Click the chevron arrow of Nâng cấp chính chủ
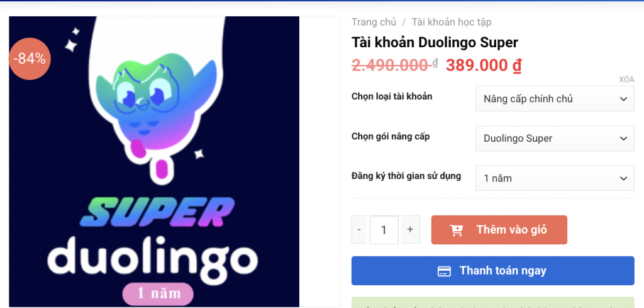The height and width of the screenshot is (308, 644). pos(623,99)
